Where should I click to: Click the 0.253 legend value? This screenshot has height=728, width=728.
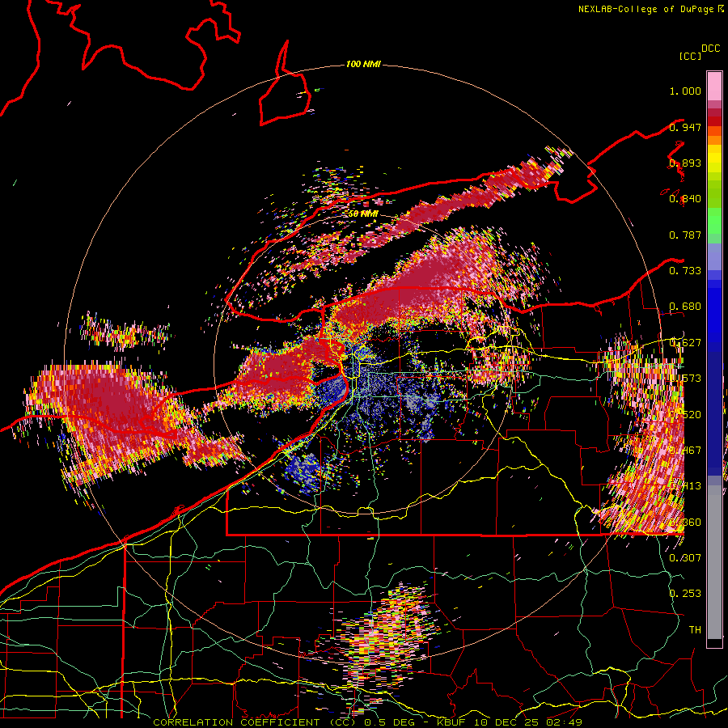[x=685, y=594]
